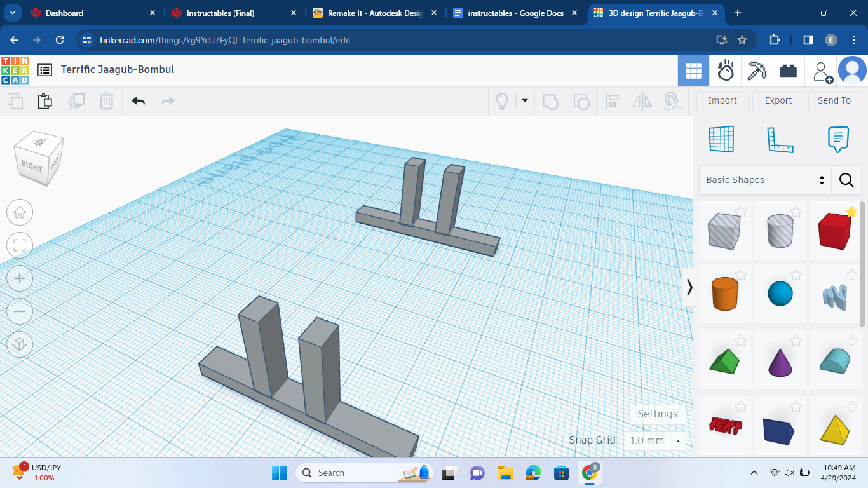The height and width of the screenshot is (488, 868).
Task: Select the red Text shape
Action: (724, 426)
